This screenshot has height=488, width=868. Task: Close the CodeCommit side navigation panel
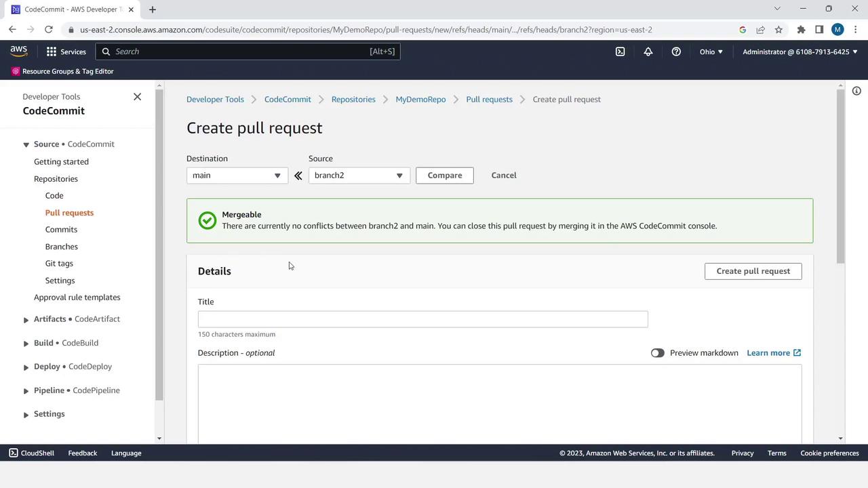tap(137, 97)
